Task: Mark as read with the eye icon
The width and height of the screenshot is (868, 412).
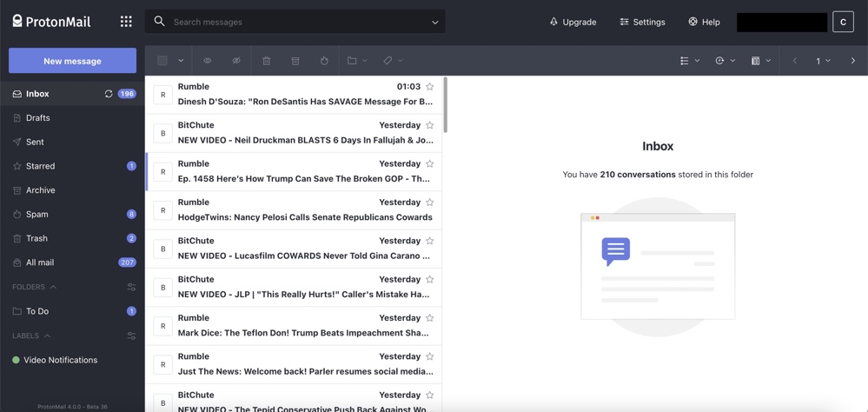Action: [208, 61]
